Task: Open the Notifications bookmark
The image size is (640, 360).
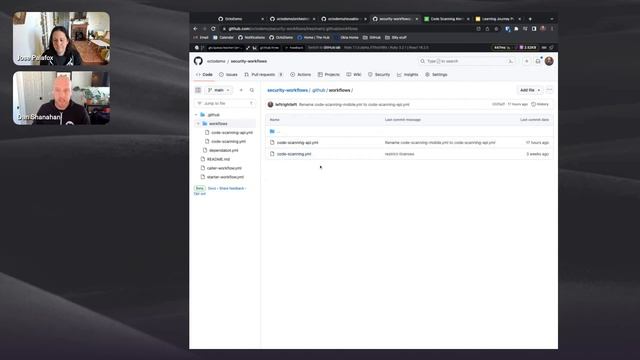Action: pos(251,38)
